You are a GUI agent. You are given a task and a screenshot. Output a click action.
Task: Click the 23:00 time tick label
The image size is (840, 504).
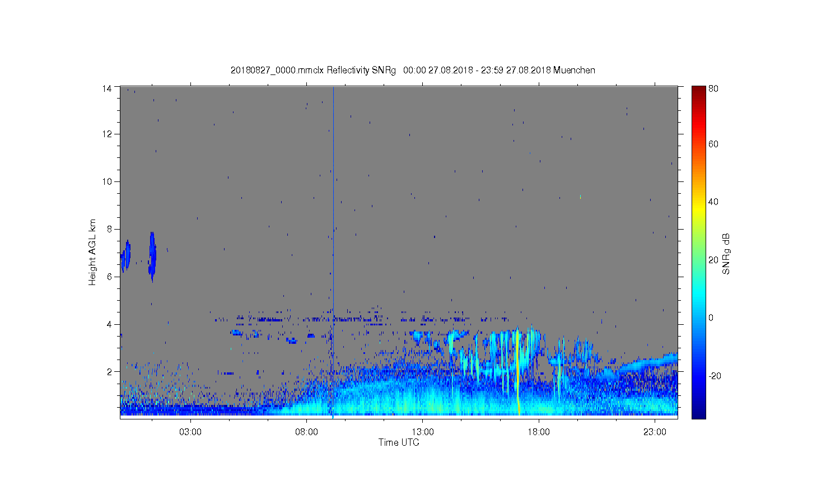click(655, 432)
